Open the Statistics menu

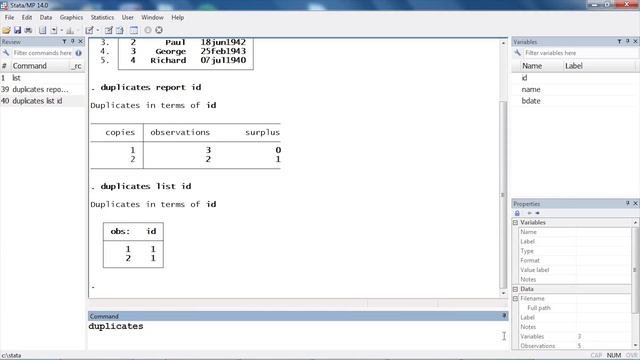(102, 18)
